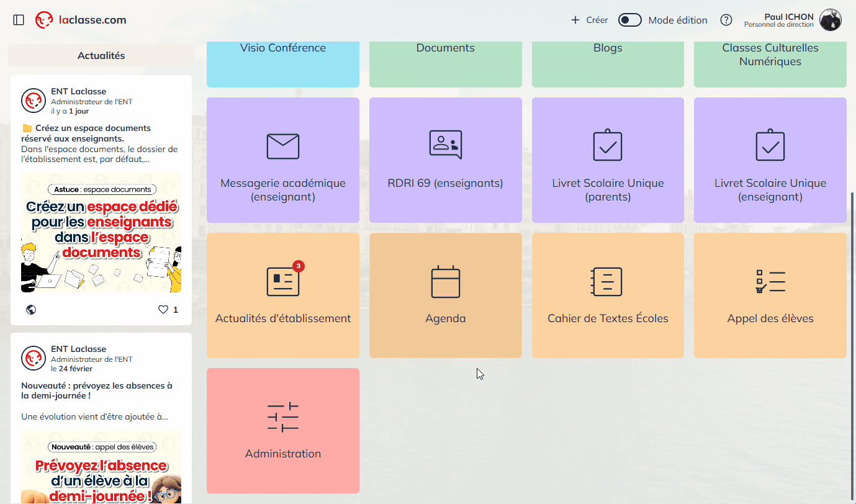Enable the Mode édition toggle

[629, 20]
